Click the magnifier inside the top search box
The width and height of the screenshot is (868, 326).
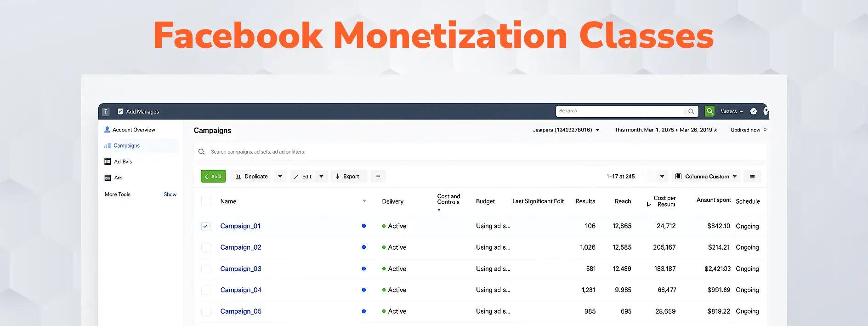[691, 111]
